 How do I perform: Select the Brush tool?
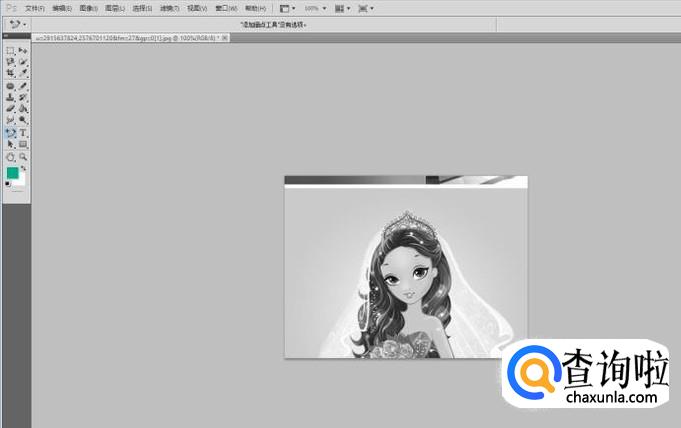pyautogui.click(x=23, y=86)
